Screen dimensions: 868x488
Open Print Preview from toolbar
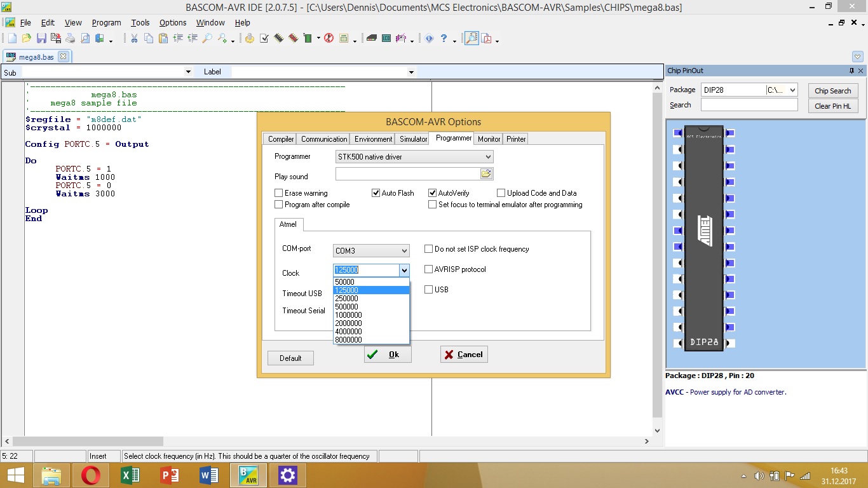click(x=85, y=39)
